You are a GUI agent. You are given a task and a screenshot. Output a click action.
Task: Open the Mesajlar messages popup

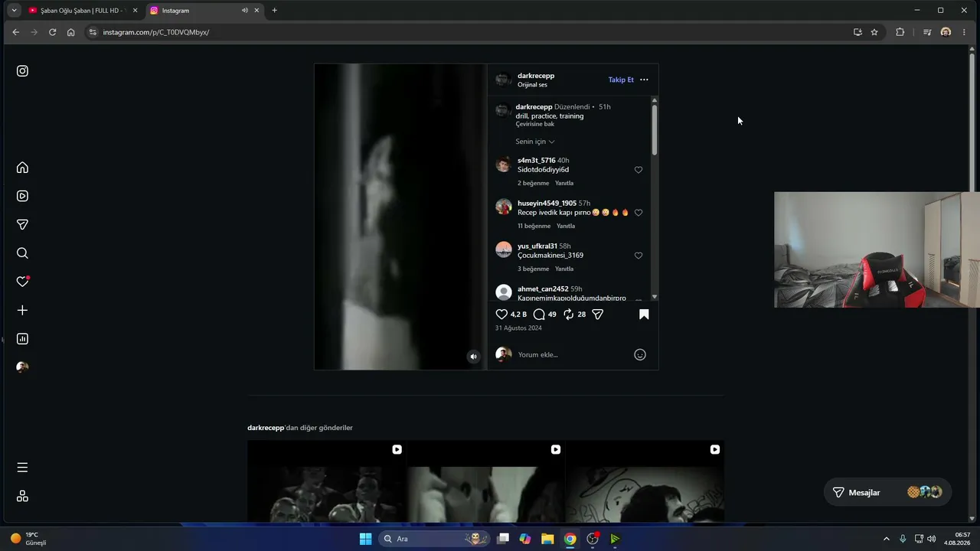pos(887,492)
